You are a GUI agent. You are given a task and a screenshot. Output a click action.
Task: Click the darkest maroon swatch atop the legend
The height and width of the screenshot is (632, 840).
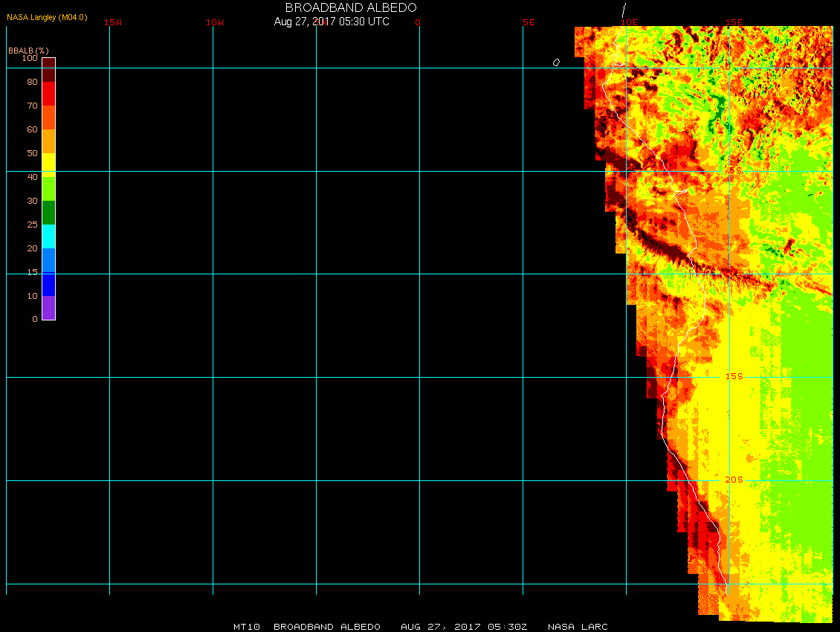point(48,63)
